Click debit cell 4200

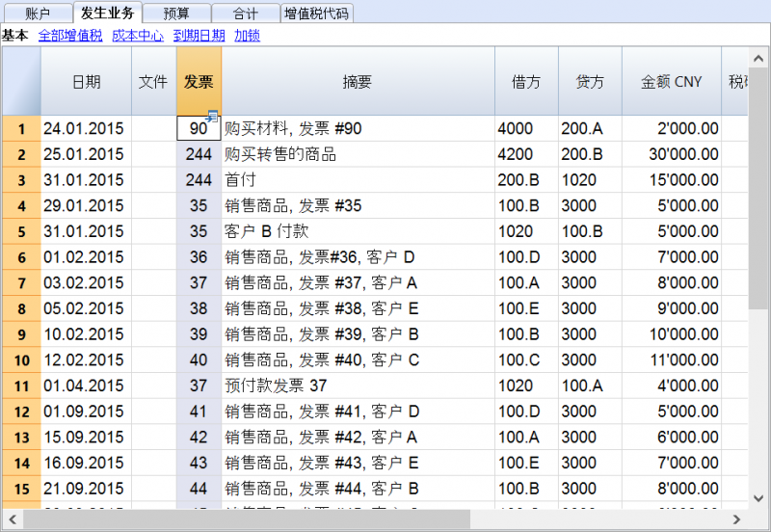pos(526,154)
